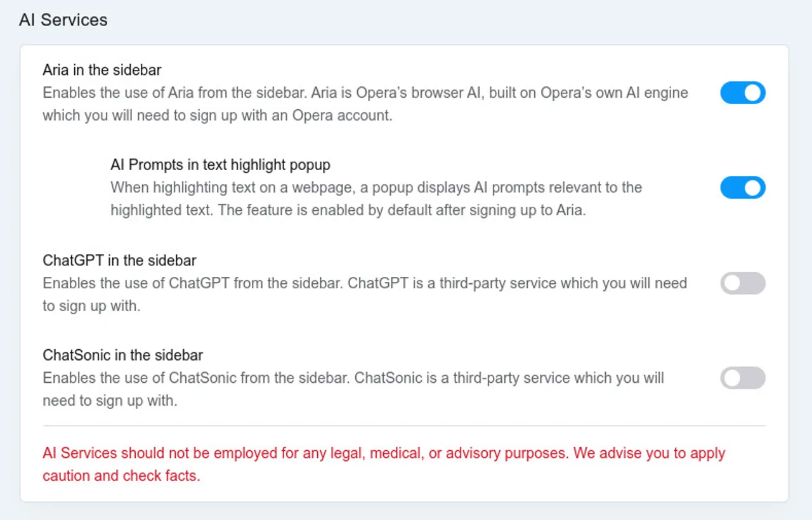Click 'need to sign up with.' under ChatSonic

pyautogui.click(x=110, y=401)
